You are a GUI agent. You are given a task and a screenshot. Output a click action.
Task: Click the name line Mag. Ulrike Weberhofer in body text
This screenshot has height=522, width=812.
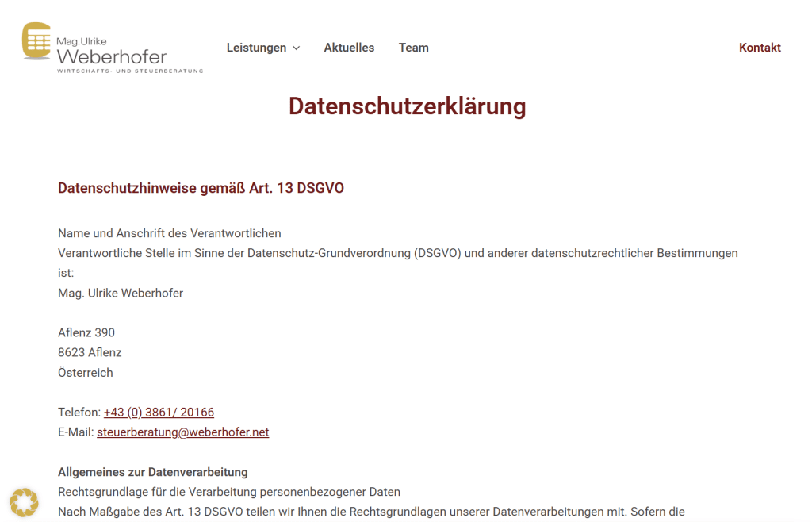point(121,293)
